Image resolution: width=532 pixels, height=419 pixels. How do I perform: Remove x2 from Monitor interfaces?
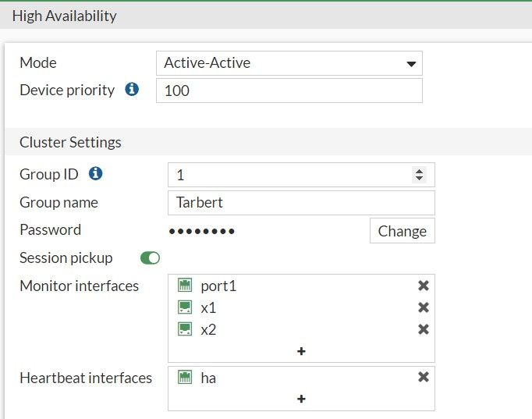(424, 329)
